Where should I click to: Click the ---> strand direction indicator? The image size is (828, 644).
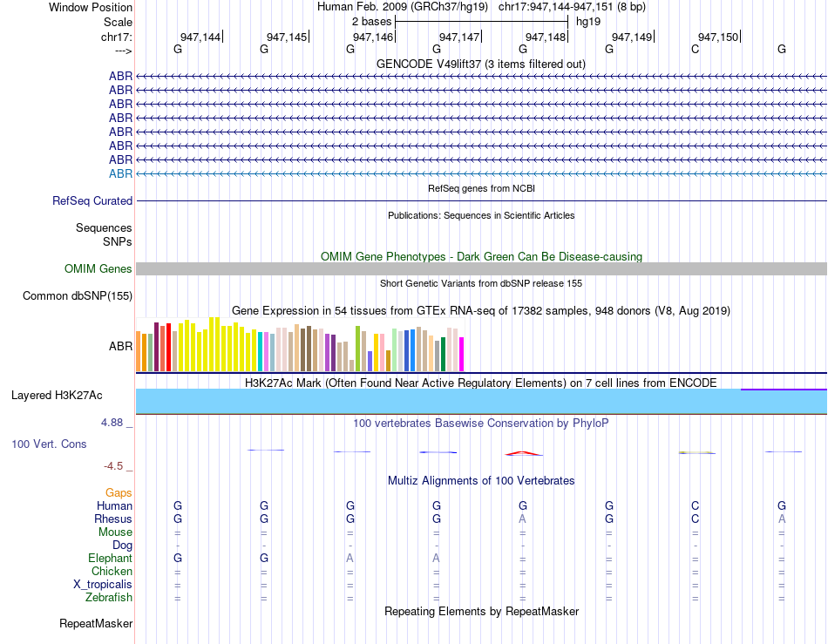(123, 51)
